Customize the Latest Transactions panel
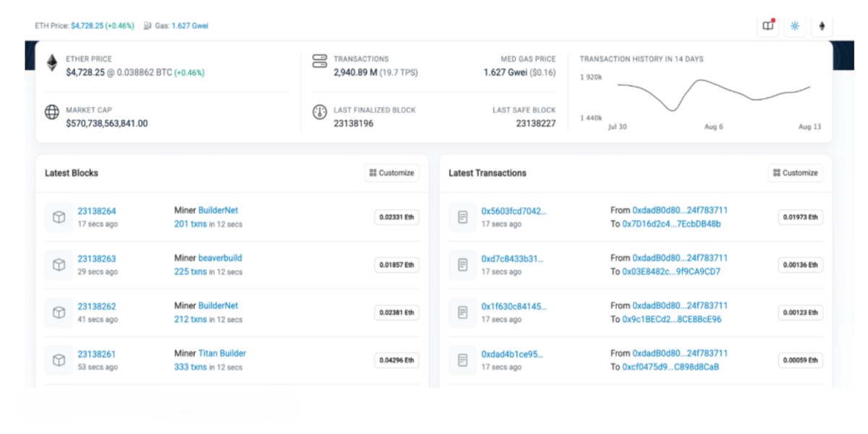Image resolution: width=868 pixels, height=434 pixels. [795, 173]
